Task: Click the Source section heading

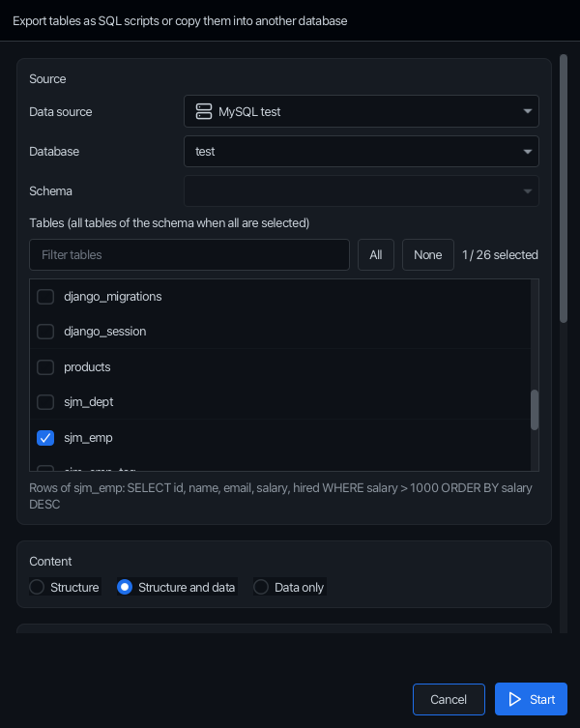Action: (47, 79)
